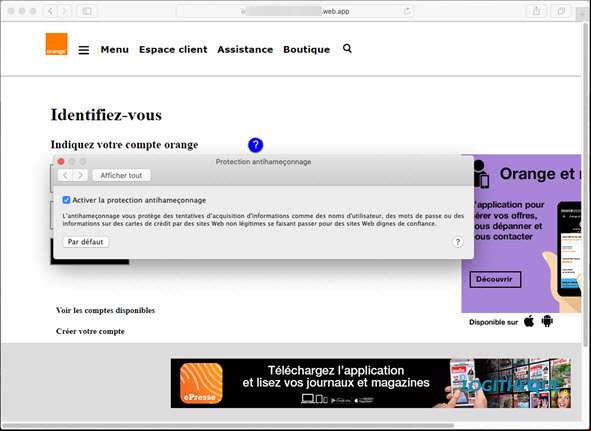Open Assistance section
Viewport: 591px width, 431px height.
coord(245,50)
